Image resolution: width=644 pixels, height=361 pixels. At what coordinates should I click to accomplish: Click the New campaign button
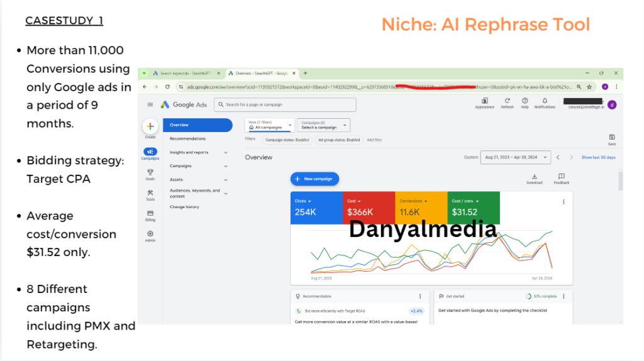pyautogui.click(x=314, y=179)
